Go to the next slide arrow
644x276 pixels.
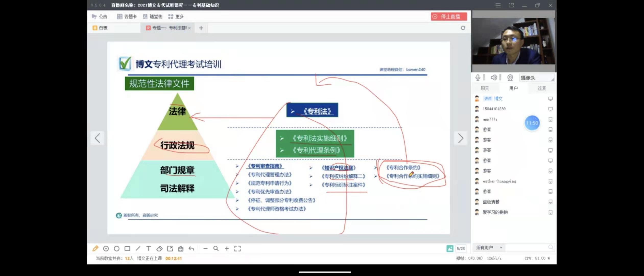click(460, 138)
